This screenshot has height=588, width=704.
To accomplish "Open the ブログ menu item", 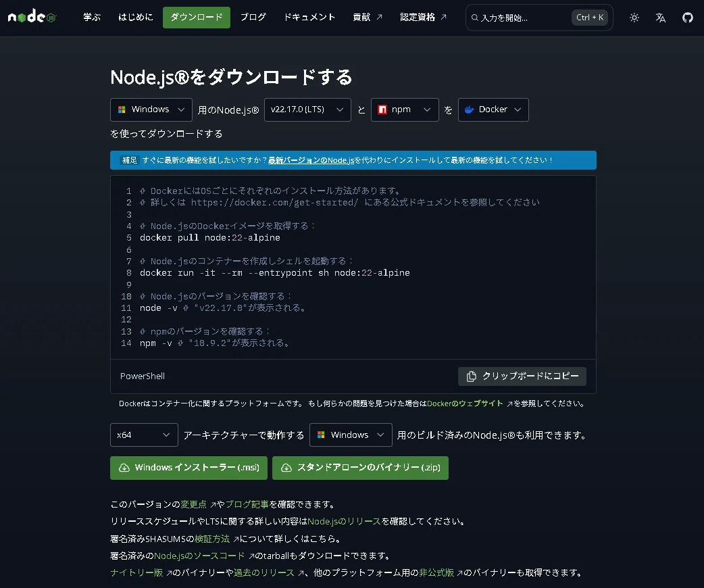I will tap(253, 17).
